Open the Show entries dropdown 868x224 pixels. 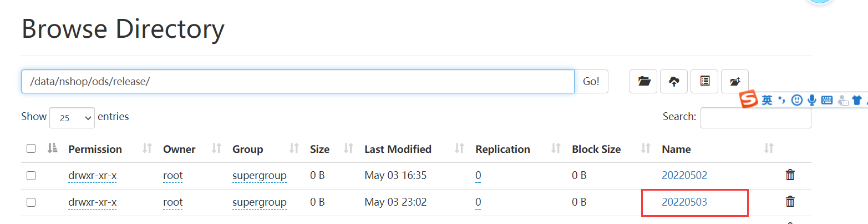(x=72, y=118)
